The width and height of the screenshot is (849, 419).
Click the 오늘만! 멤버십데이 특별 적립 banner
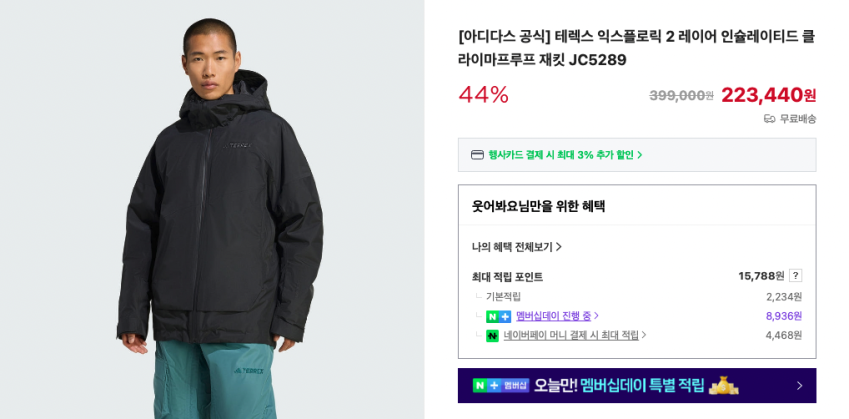(x=637, y=385)
